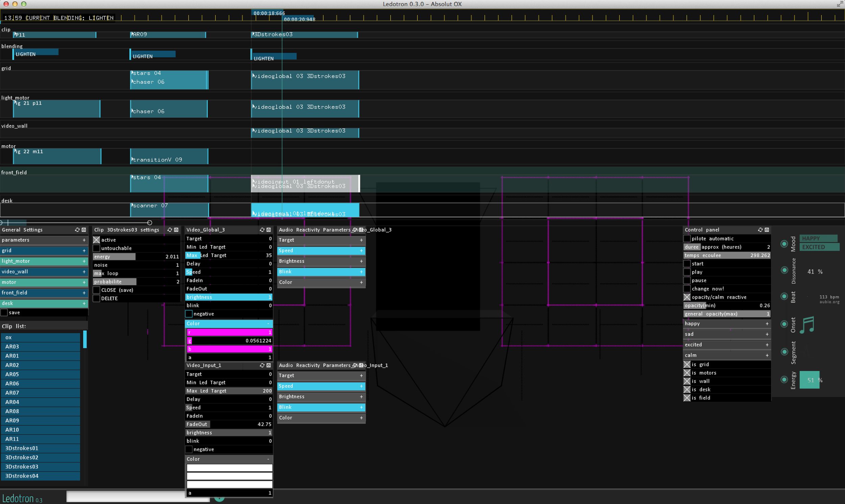Toggle negative checkbox in Video_Global_3
845x504 pixels.
click(x=189, y=314)
